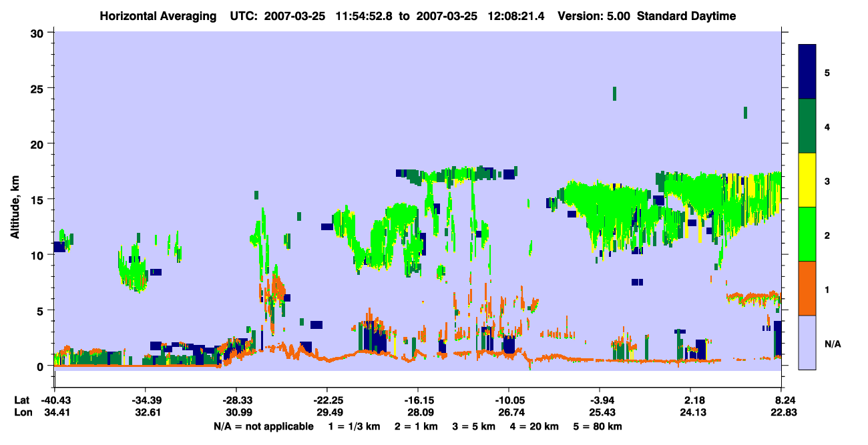The image size is (868, 445).
Task: Click the 'N/A = not applicable' legend text
Action: [x=263, y=426]
